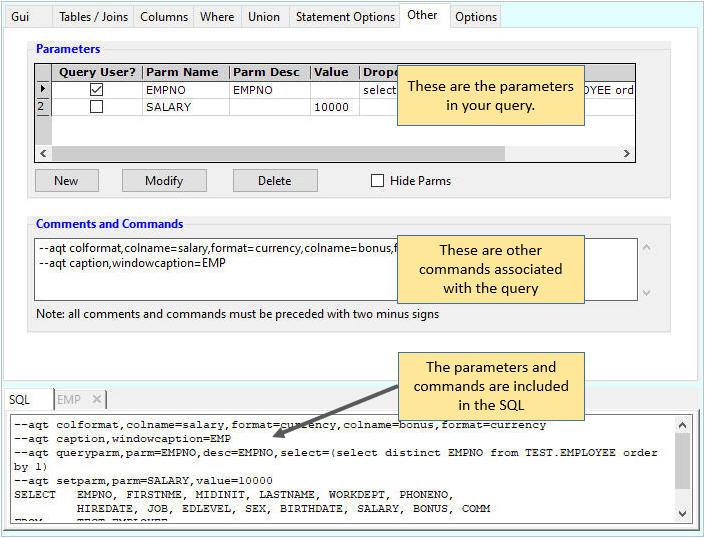Click the Delete parameter button
705x538 pixels.
275,181
